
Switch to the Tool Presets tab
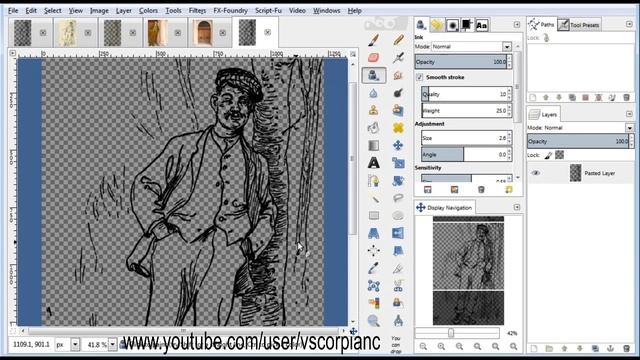(579, 25)
